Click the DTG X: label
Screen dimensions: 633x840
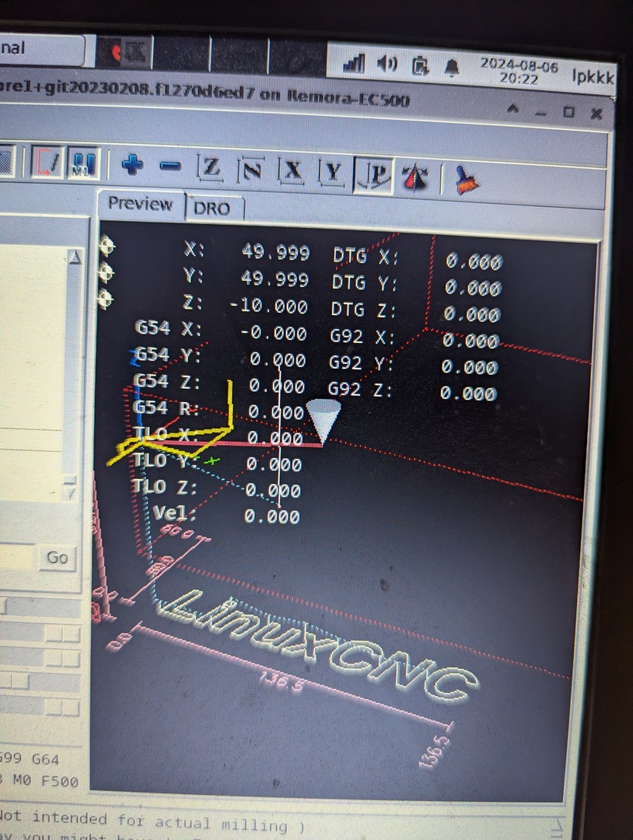(x=365, y=257)
